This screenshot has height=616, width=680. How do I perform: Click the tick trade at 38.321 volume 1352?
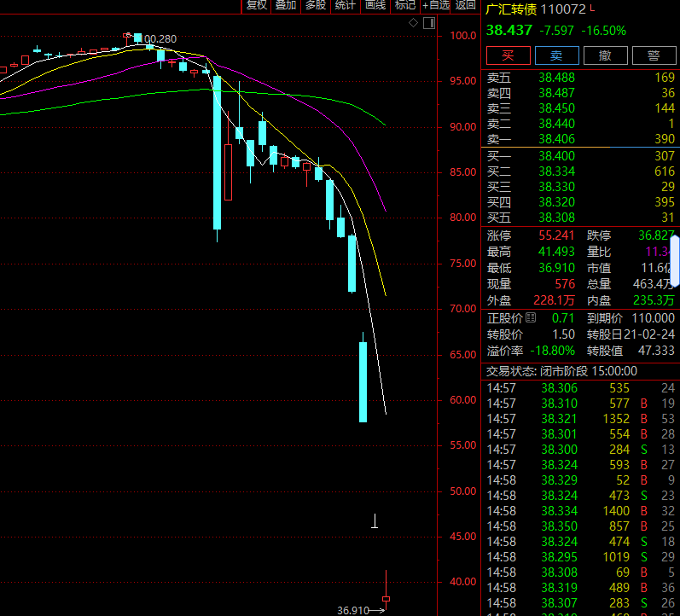pos(581,419)
